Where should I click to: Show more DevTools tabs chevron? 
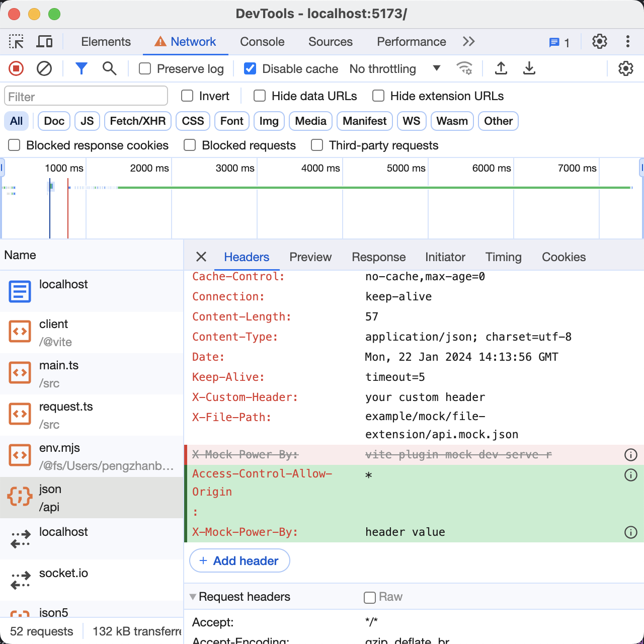click(x=468, y=42)
